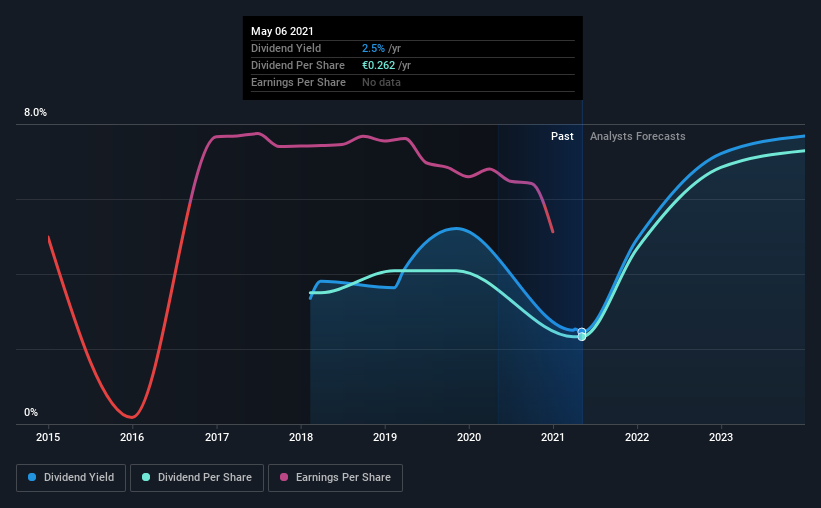Click the Analysts Forecasts label

pyautogui.click(x=638, y=136)
